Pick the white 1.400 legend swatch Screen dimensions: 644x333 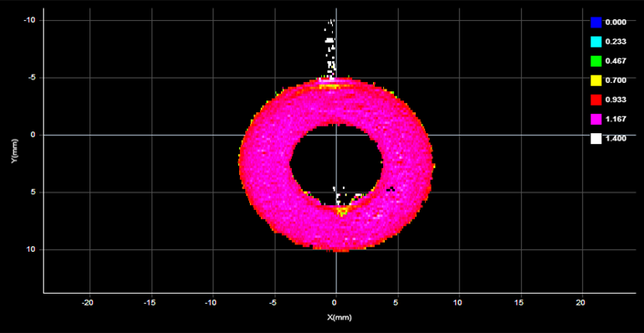click(x=596, y=139)
